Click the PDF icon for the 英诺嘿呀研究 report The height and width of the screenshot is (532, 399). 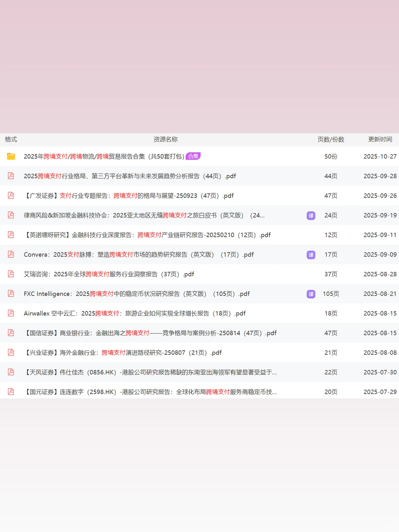pyautogui.click(x=11, y=235)
